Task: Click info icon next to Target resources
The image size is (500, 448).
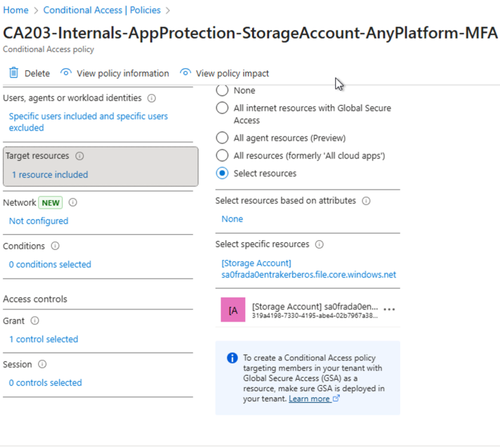Action: coord(80,156)
